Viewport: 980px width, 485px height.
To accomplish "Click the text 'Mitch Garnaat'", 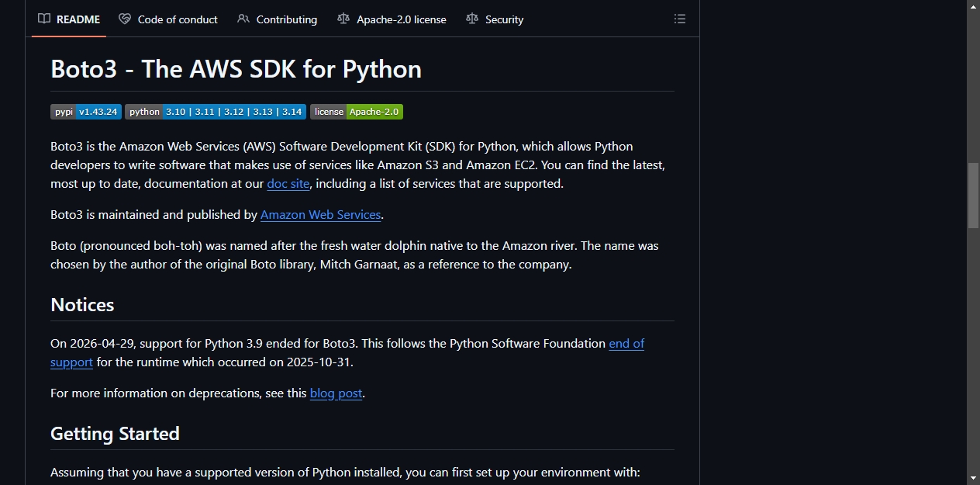I will click(357, 265).
